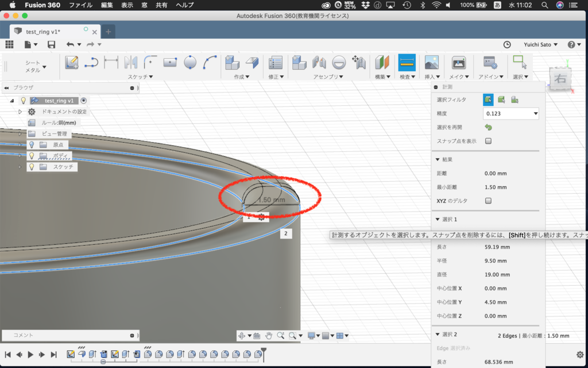The height and width of the screenshot is (368, 588).
Task: Click the Rectangle sketch tool
Action: (170, 62)
